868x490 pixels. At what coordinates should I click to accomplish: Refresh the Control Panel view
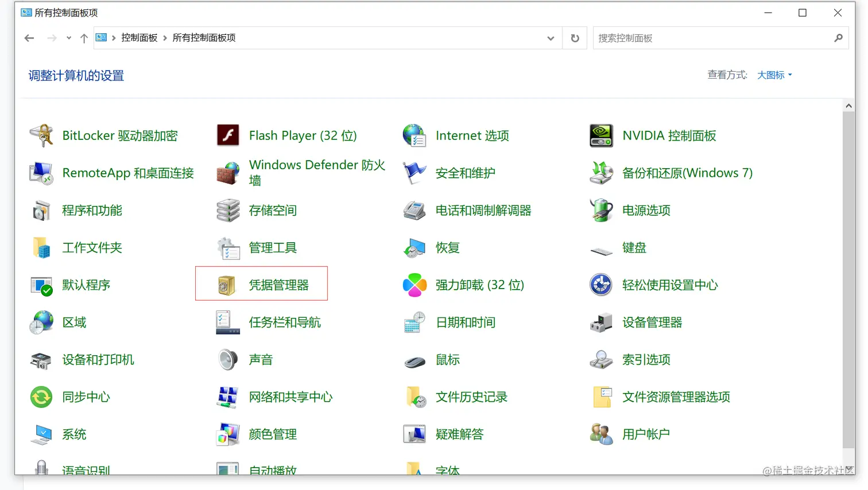pos(575,38)
